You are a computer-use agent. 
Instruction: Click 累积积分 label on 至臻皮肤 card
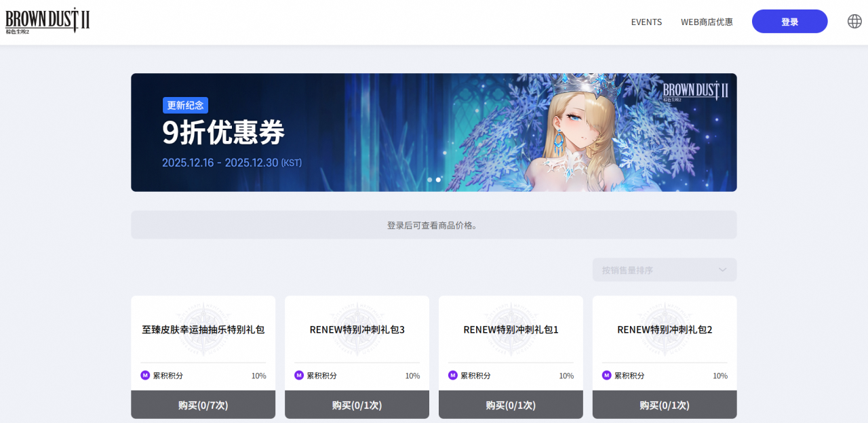167,376
